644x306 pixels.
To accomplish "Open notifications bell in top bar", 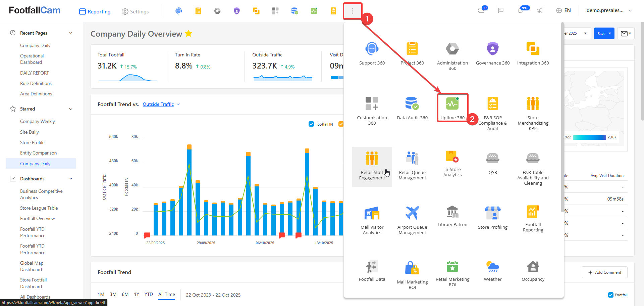I will click(520, 10).
